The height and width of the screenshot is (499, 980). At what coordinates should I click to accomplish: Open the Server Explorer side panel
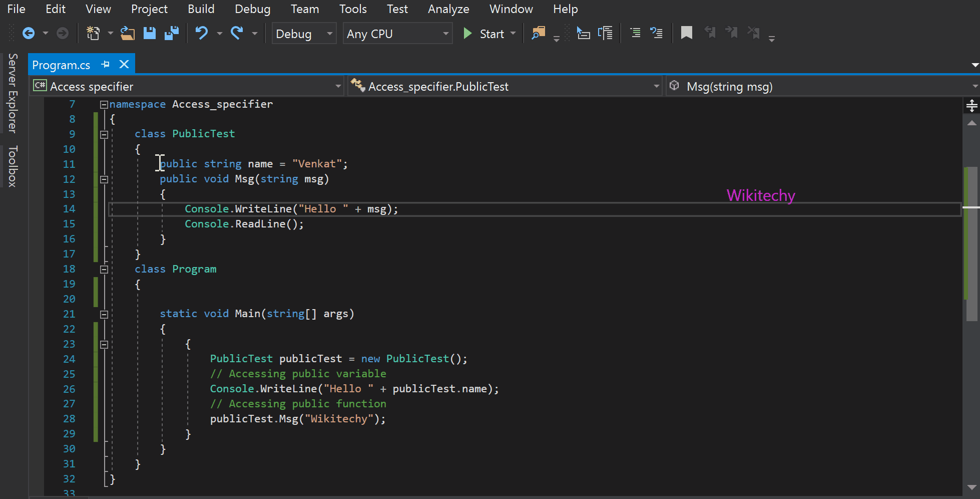13,93
